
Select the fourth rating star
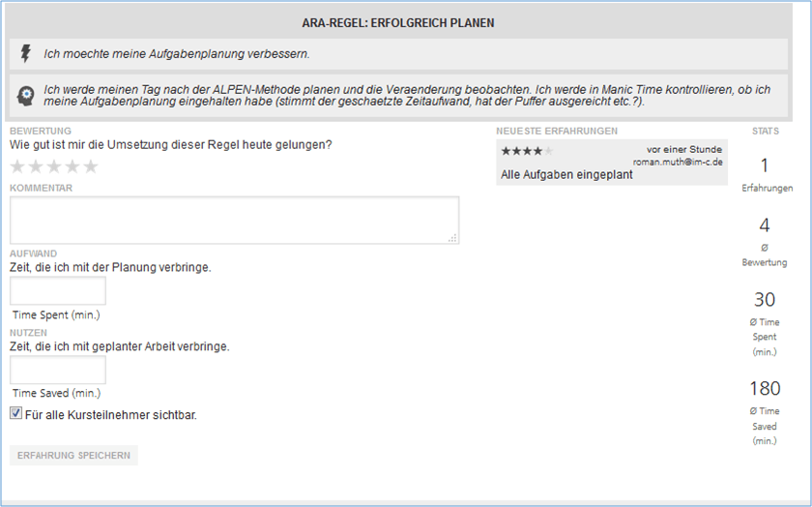[x=72, y=166]
